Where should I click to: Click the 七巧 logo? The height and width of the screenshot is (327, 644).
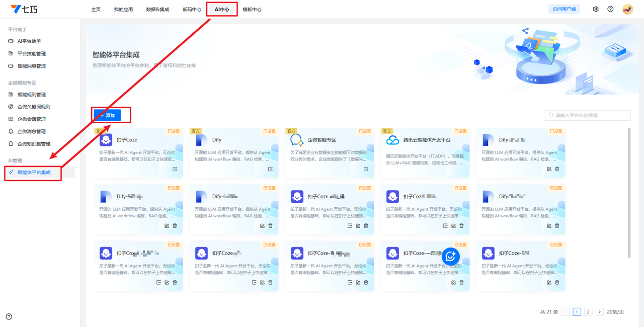(24, 9)
